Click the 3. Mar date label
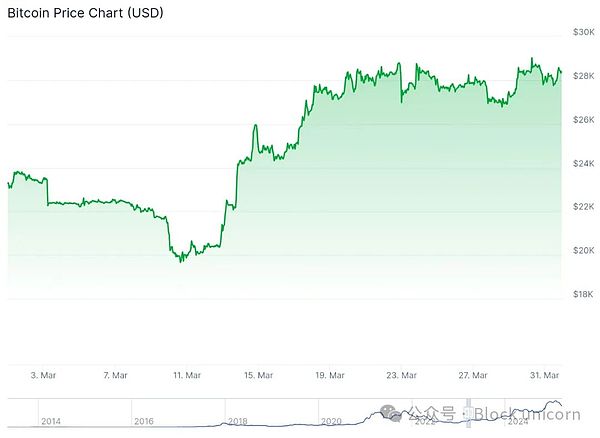The image size is (600, 438). (43, 375)
